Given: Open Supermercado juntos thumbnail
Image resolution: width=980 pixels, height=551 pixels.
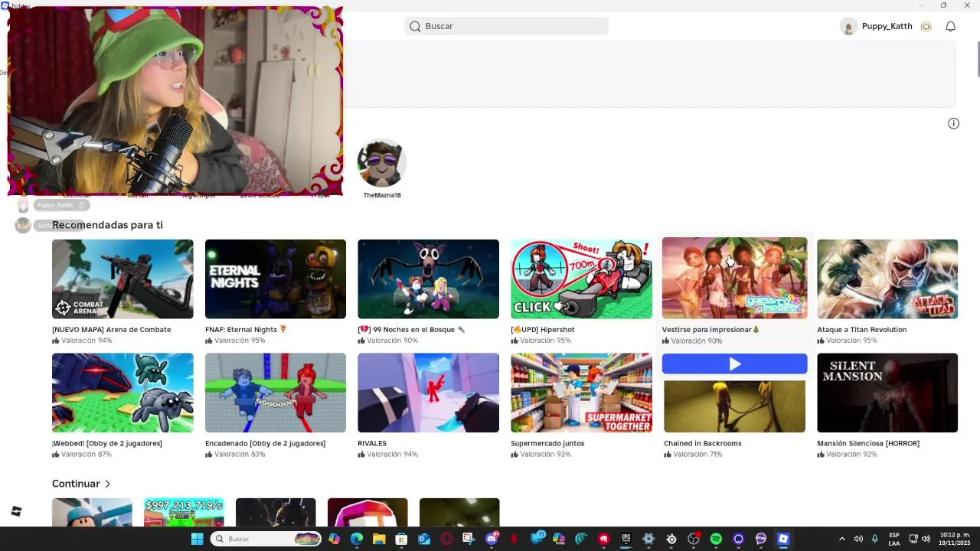Looking at the screenshot, I should click(581, 393).
